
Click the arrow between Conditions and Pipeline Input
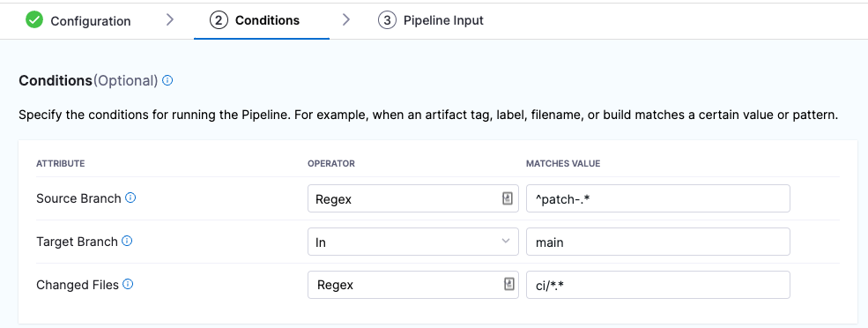coord(346,20)
